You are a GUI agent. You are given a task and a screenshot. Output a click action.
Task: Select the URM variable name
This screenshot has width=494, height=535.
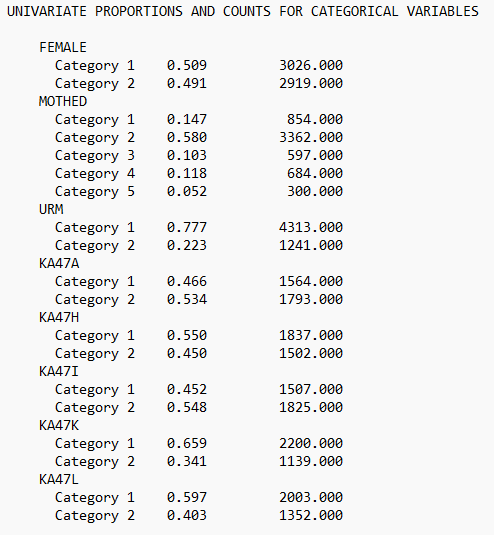51,209
